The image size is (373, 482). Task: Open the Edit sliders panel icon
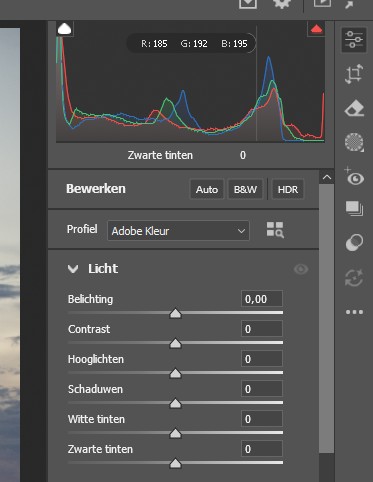(354, 40)
